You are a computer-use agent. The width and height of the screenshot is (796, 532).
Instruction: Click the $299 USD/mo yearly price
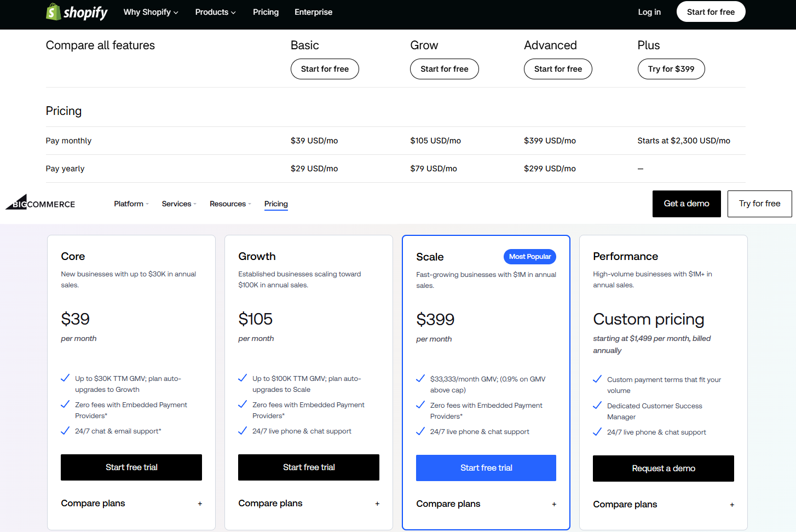pyautogui.click(x=550, y=169)
